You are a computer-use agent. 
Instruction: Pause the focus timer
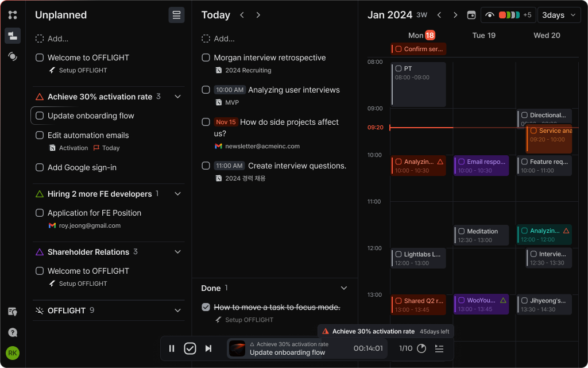172,348
